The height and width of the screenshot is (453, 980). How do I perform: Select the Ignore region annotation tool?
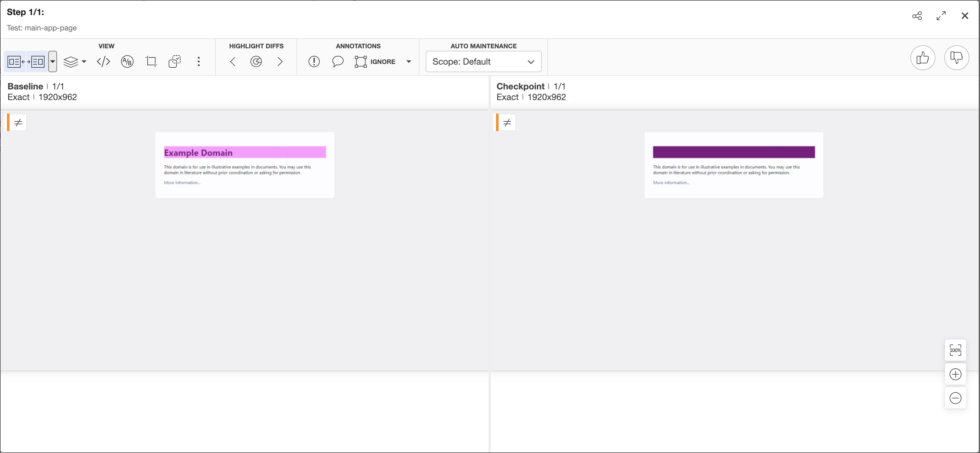coord(361,62)
